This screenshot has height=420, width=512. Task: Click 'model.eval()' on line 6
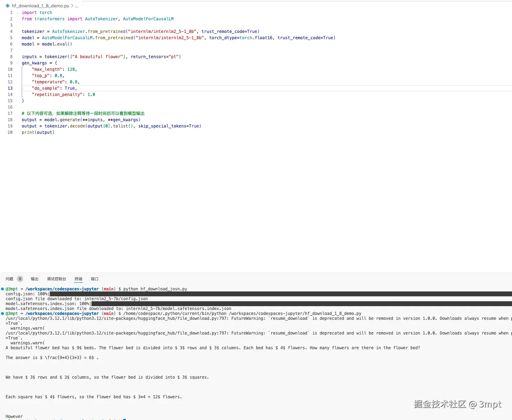point(57,44)
